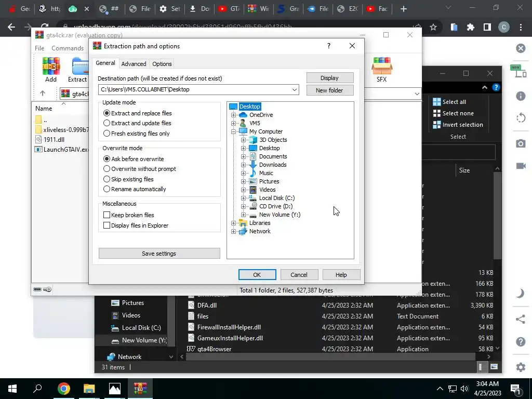
Task: Open a new Chrome tab
Action: point(403,9)
